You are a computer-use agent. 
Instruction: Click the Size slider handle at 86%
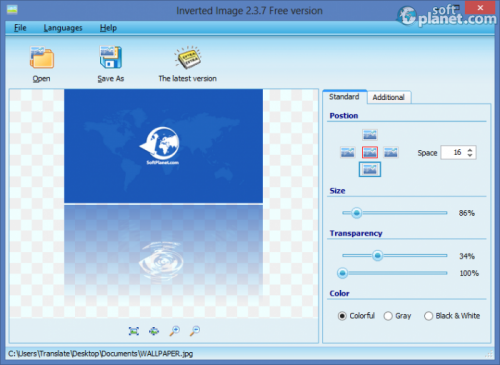click(x=357, y=213)
